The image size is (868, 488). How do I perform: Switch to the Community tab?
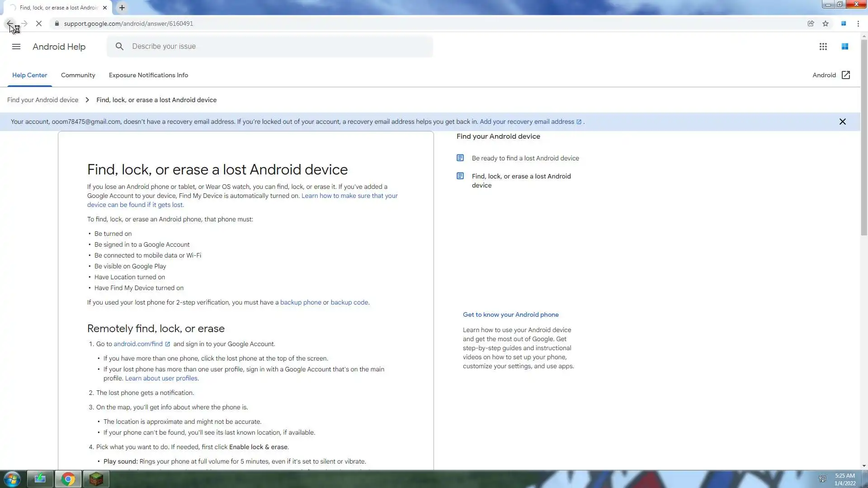(78, 75)
